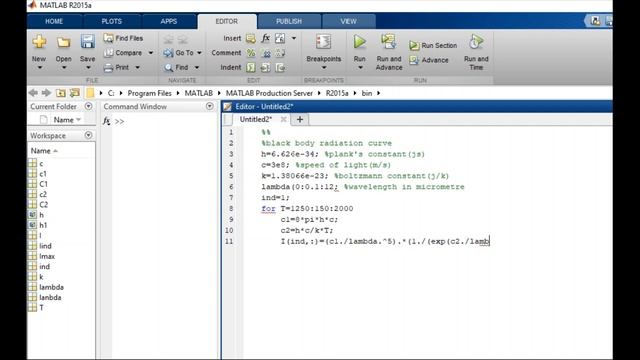The image size is (640, 360).
Task: Switch to the PLOTS tab
Action: click(111, 21)
